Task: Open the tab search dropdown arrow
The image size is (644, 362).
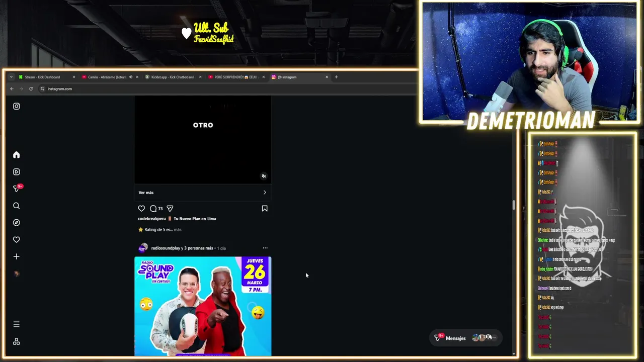Action: click(x=11, y=77)
